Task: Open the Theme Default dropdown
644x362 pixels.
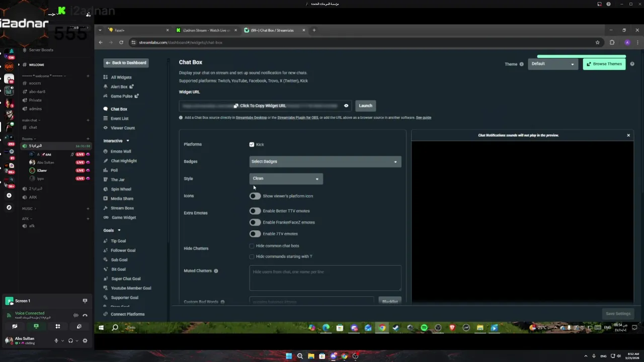Action: (552, 64)
